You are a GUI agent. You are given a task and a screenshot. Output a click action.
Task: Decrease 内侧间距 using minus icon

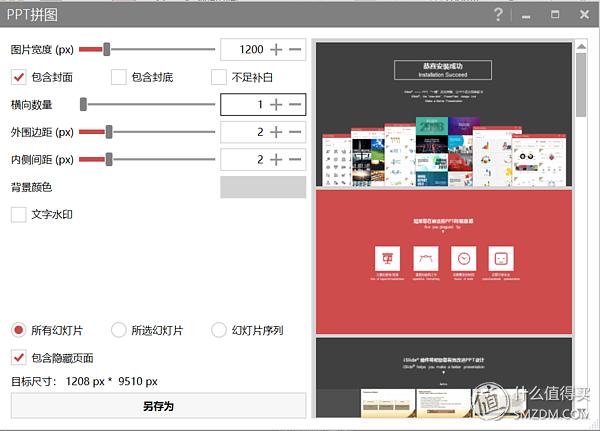[295, 160]
